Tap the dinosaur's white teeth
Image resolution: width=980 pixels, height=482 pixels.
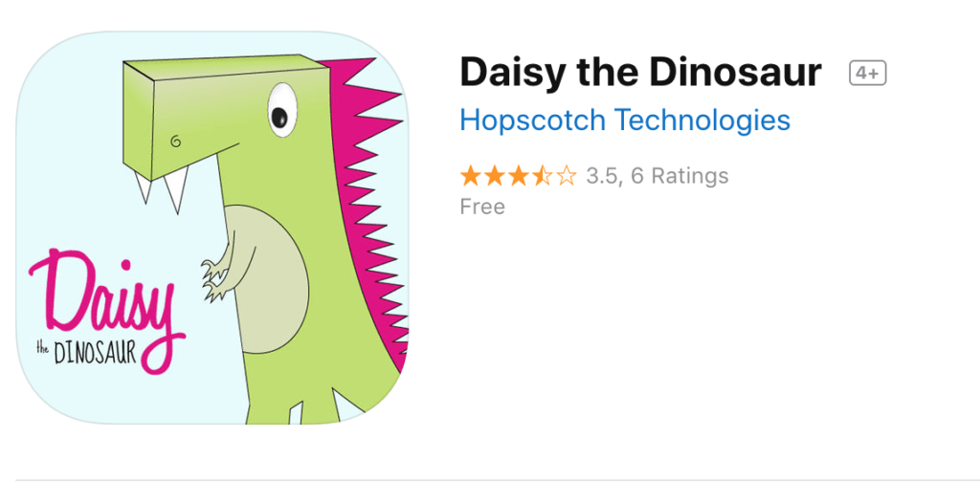[x=162, y=188]
